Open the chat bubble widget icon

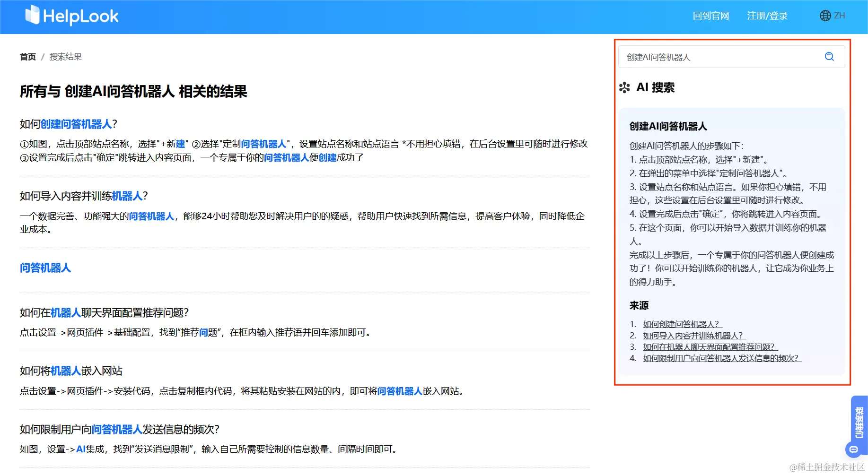click(x=853, y=449)
